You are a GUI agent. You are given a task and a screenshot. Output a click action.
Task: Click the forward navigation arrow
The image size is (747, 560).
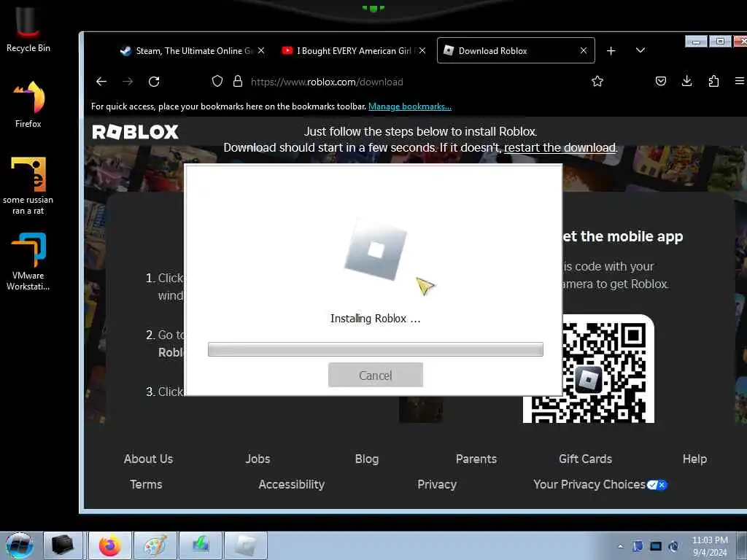click(128, 82)
